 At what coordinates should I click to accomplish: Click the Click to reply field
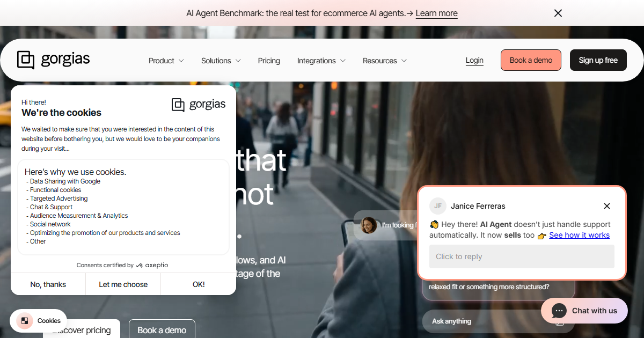[x=522, y=256]
